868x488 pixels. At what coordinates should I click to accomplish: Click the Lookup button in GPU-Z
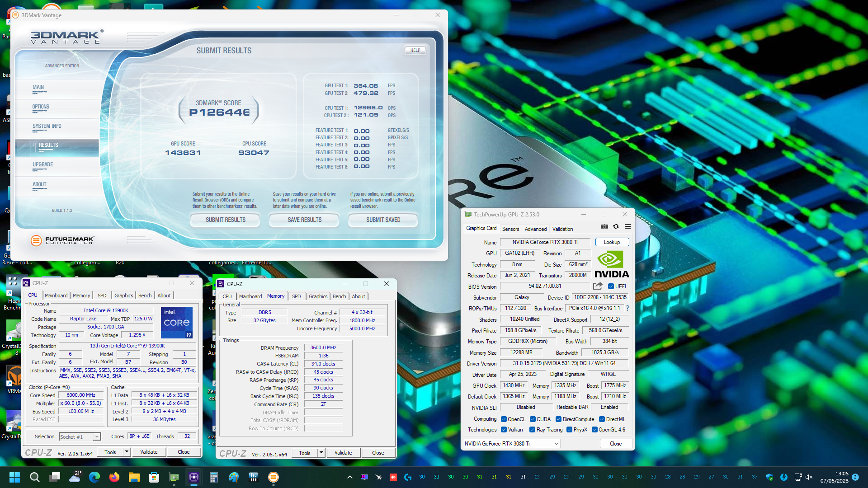click(612, 242)
